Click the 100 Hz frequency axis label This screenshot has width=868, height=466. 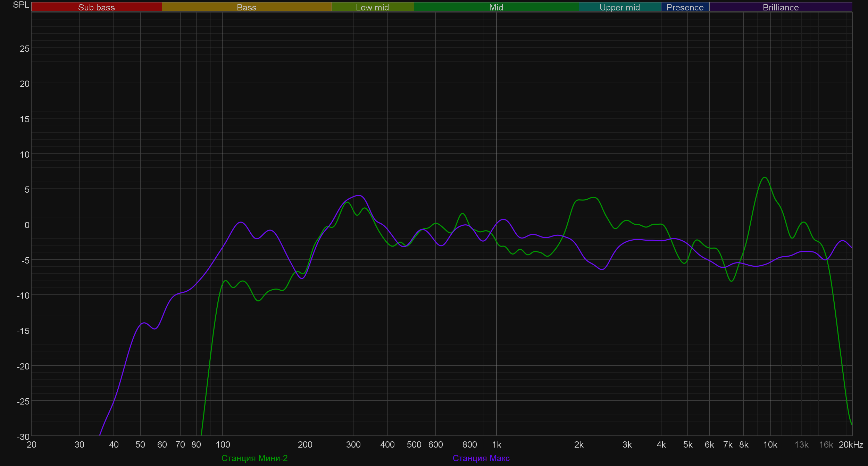click(x=223, y=444)
